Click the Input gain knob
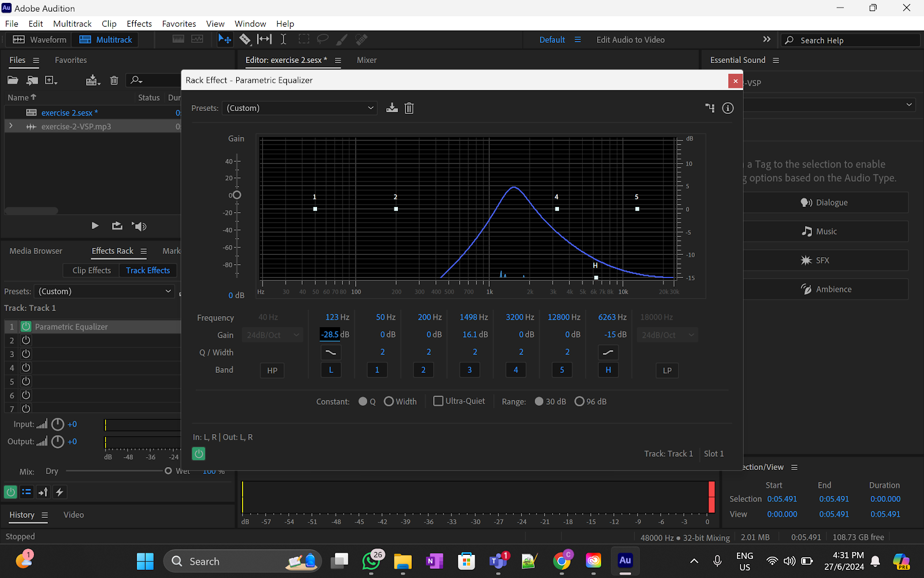The width and height of the screenshot is (924, 578). [x=58, y=424]
